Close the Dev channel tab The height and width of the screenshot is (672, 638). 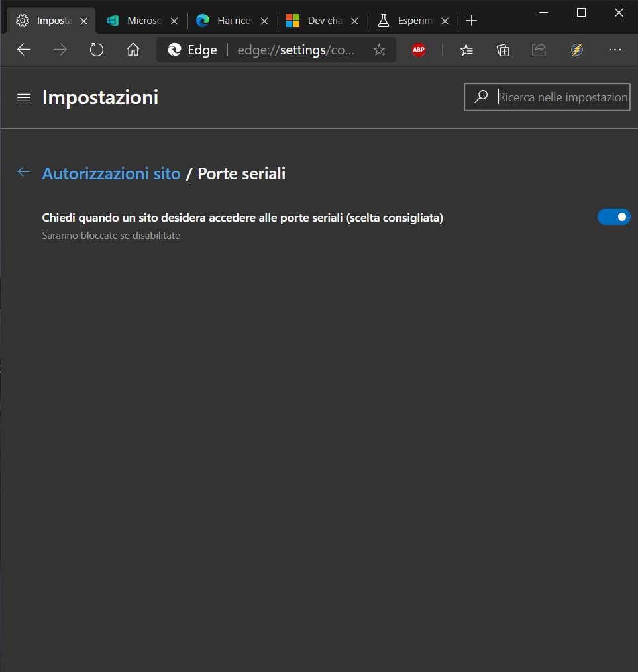(x=354, y=21)
